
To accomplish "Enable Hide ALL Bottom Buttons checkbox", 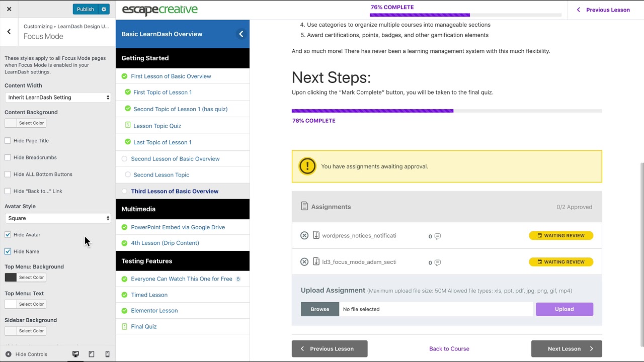I will pyautogui.click(x=8, y=174).
